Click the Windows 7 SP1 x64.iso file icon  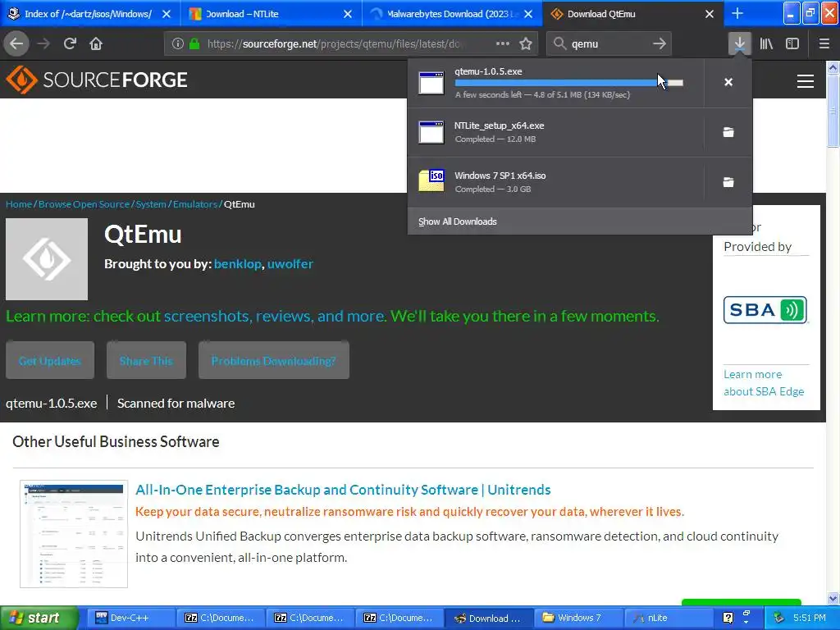[x=431, y=180]
